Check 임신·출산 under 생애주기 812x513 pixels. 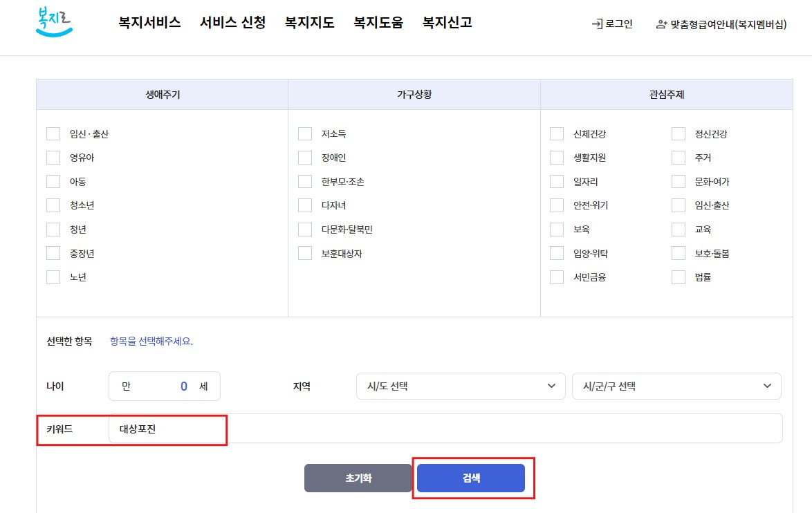(x=53, y=133)
